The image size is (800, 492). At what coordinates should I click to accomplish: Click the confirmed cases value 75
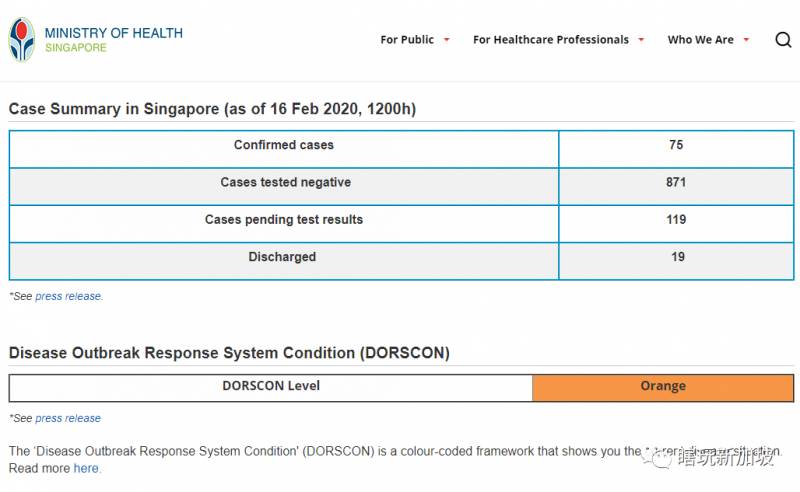pyautogui.click(x=676, y=146)
